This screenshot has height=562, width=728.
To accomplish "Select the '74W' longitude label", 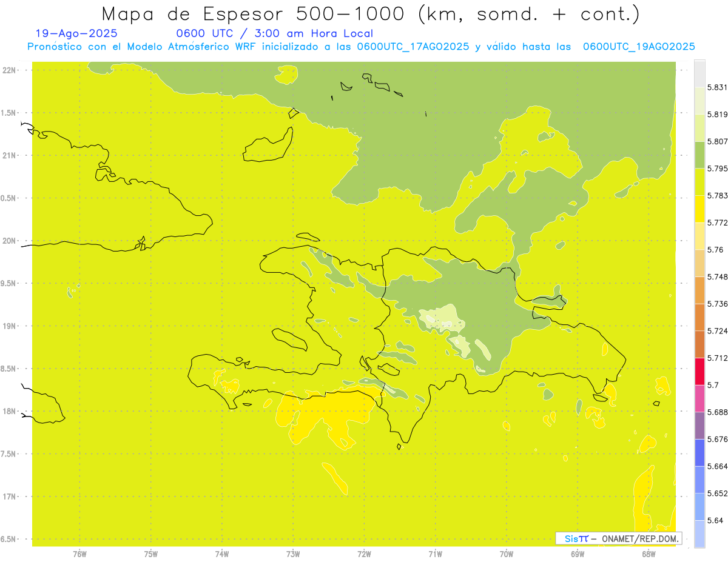I will click(222, 555).
